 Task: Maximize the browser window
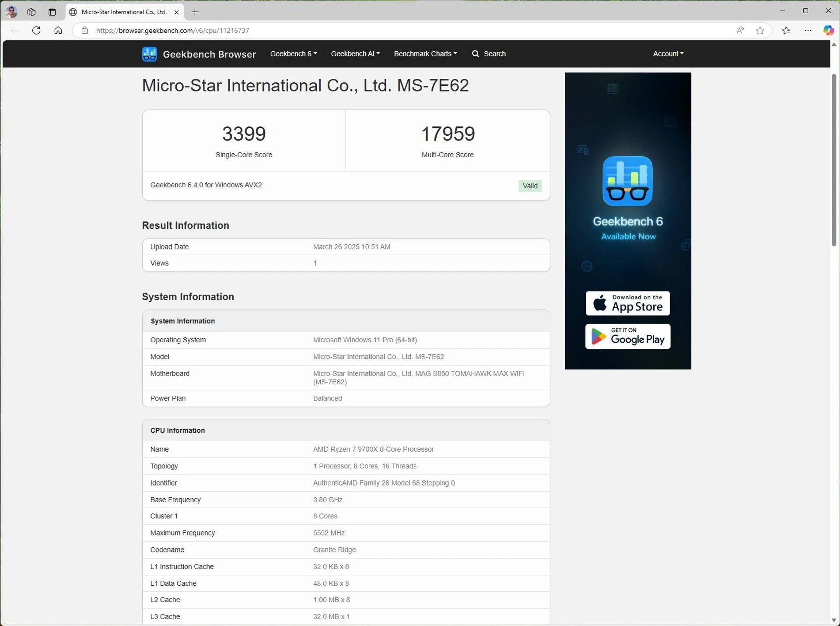[805, 11]
